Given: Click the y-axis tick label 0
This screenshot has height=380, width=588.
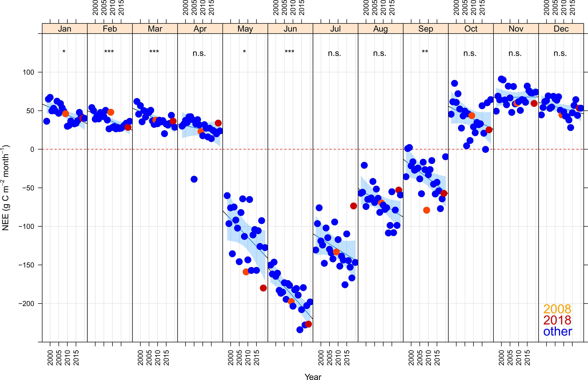Looking at the screenshot, I should pyautogui.click(x=32, y=149).
